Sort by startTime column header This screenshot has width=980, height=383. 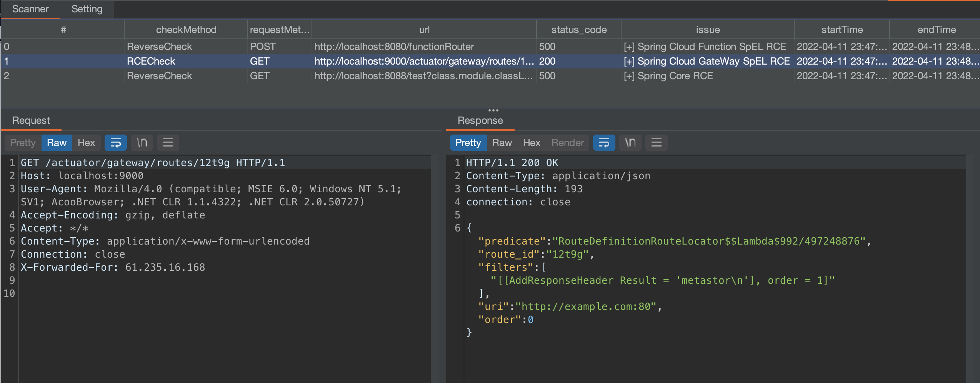click(x=842, y=30)
